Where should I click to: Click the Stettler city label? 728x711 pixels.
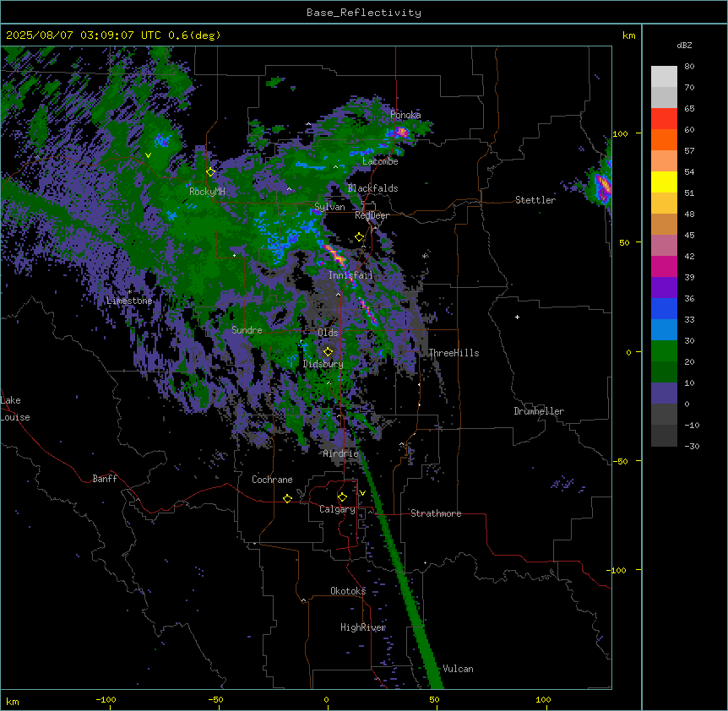(x=535, y=200)
